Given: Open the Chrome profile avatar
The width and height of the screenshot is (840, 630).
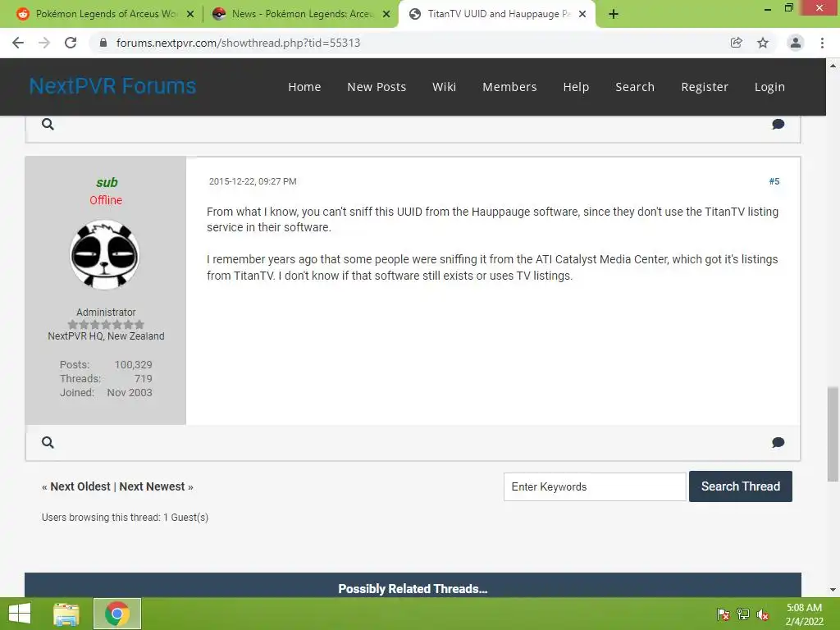Looking at the screenshot, I should [x=796, y=43].
